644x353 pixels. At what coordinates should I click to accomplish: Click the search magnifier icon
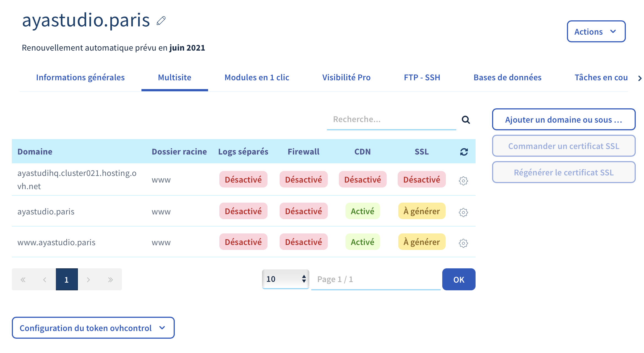(x=466, y=120)
